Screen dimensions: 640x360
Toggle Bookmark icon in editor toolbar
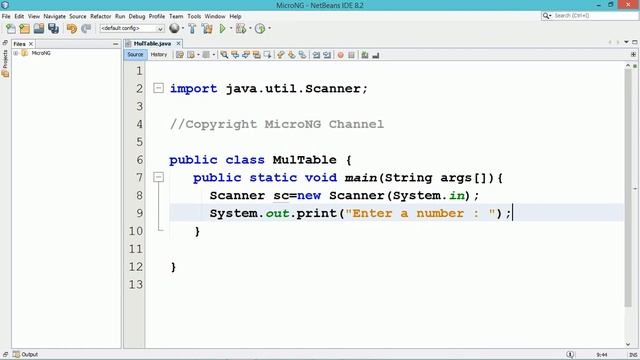(x=302, y=55)
